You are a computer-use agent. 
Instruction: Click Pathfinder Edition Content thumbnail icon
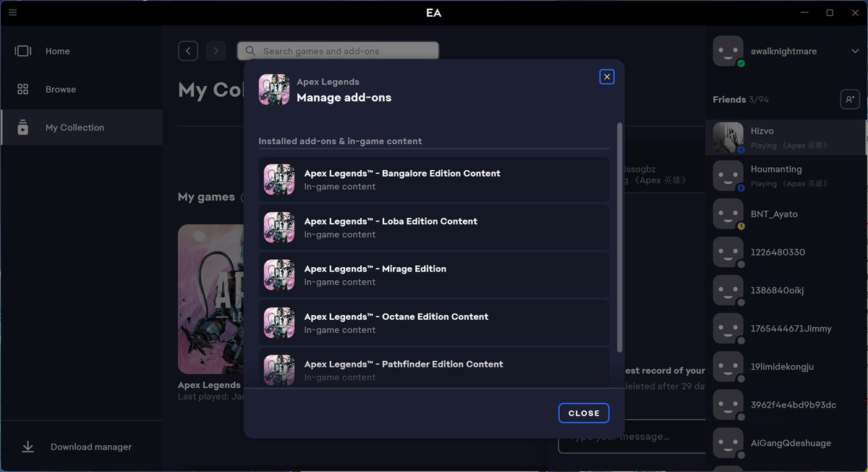pos(279,369)
